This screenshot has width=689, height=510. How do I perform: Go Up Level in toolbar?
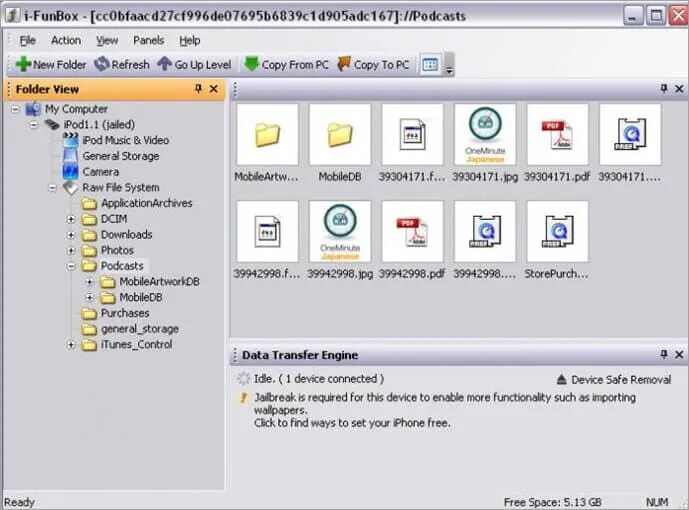(x=194, y=65)
